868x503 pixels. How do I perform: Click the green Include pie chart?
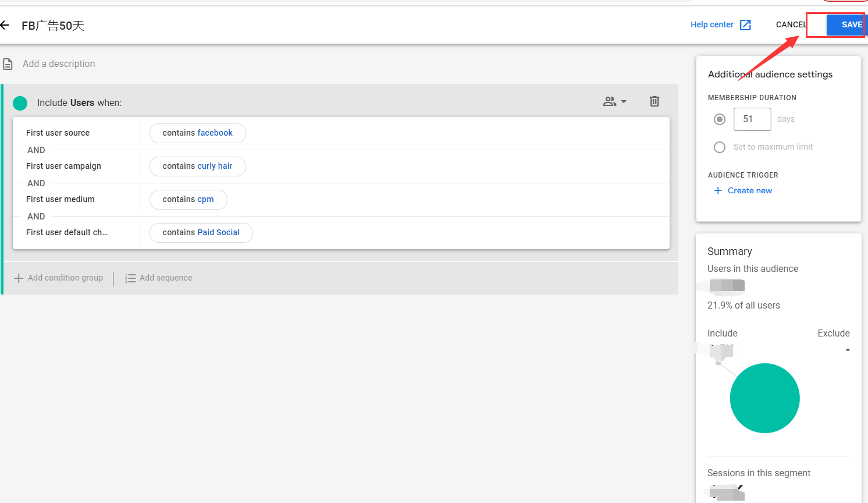tap(764, 398)
